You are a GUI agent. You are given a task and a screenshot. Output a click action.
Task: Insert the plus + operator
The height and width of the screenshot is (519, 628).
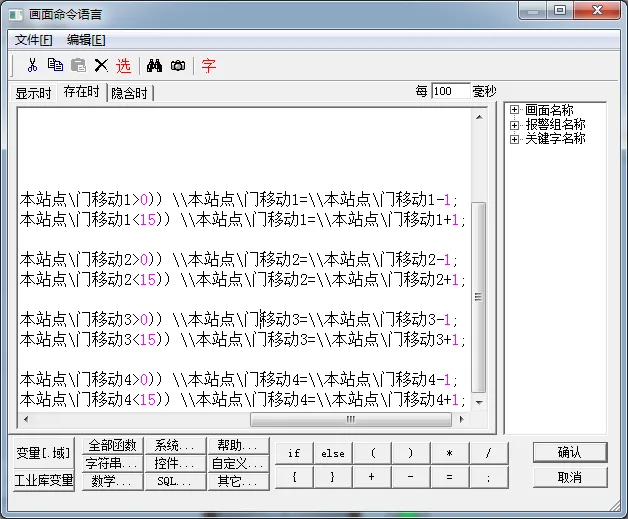coord(372,477)
